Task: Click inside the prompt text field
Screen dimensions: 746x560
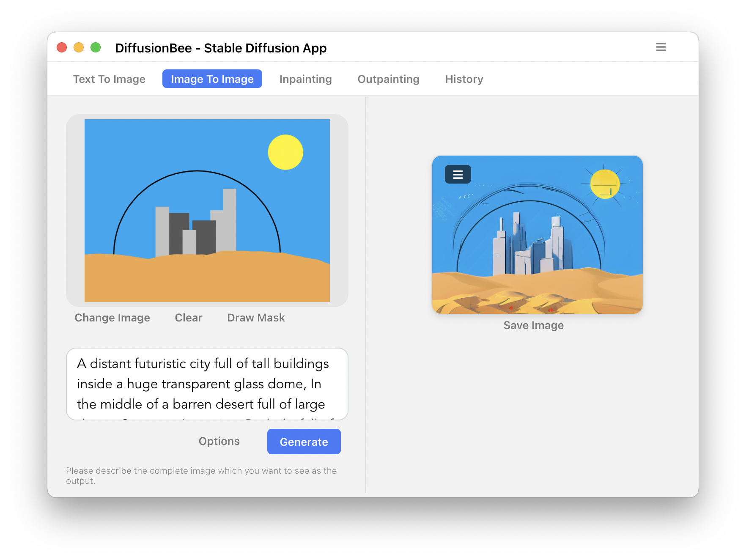Action: 206,384
